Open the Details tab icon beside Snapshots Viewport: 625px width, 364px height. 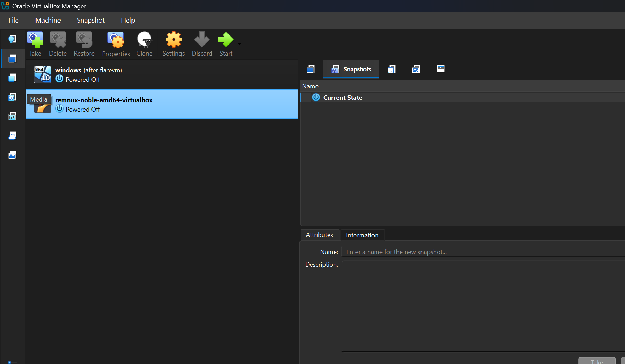311,69
